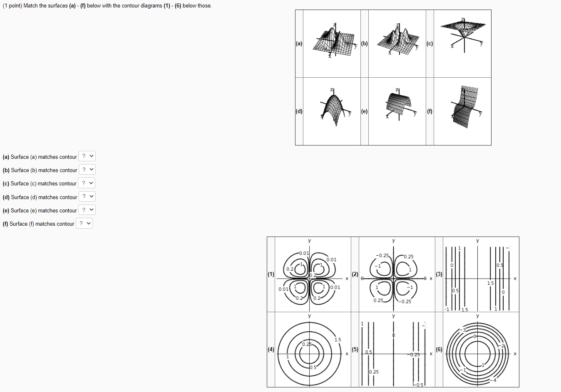Click the (a) label in surface table
Screen dimensions: 561x392
pos(299,43)
